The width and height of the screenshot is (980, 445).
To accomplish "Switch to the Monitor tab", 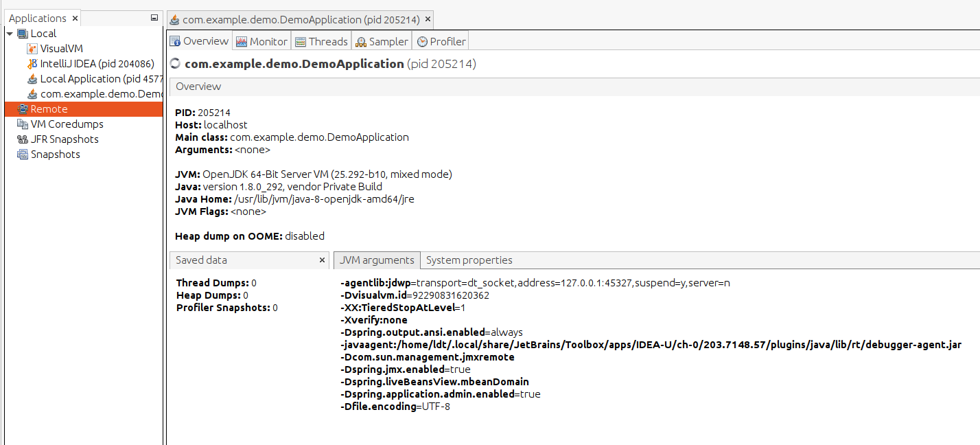I will (261, 41).
